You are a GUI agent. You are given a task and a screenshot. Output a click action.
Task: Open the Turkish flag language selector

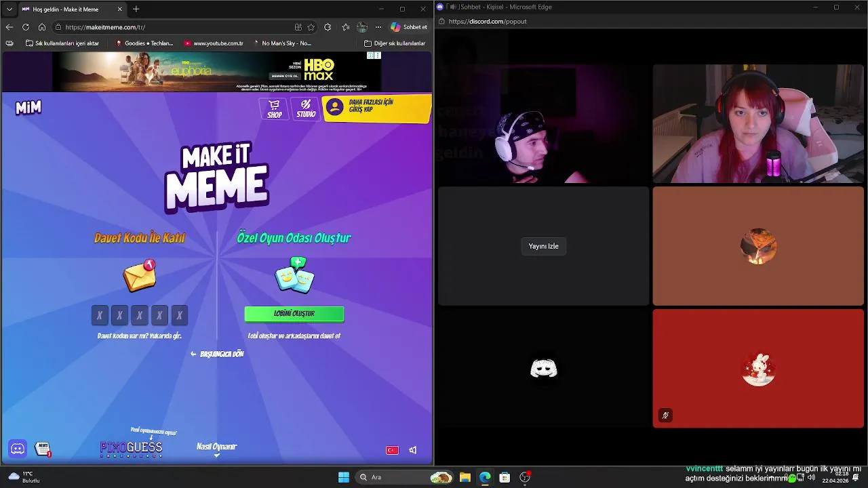[x=392, y=450]
